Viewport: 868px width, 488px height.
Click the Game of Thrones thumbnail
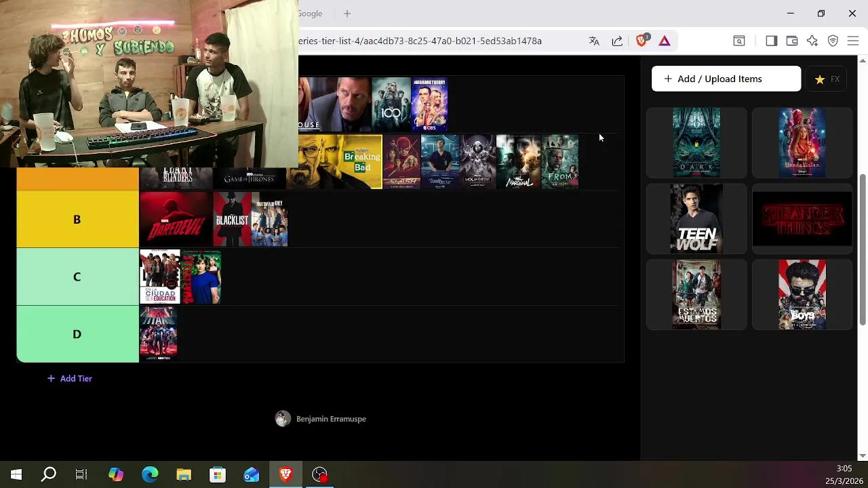pyautogui.click(x=250, y=178)
